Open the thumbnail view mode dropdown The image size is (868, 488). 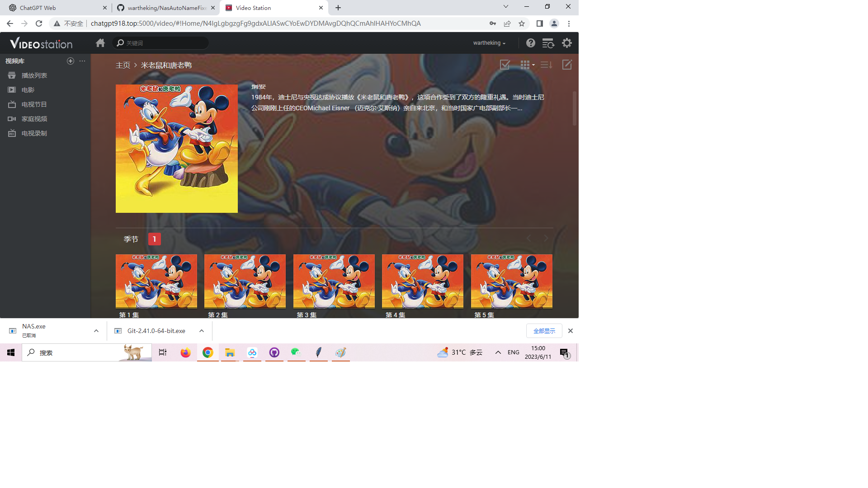tap(527, 65)
